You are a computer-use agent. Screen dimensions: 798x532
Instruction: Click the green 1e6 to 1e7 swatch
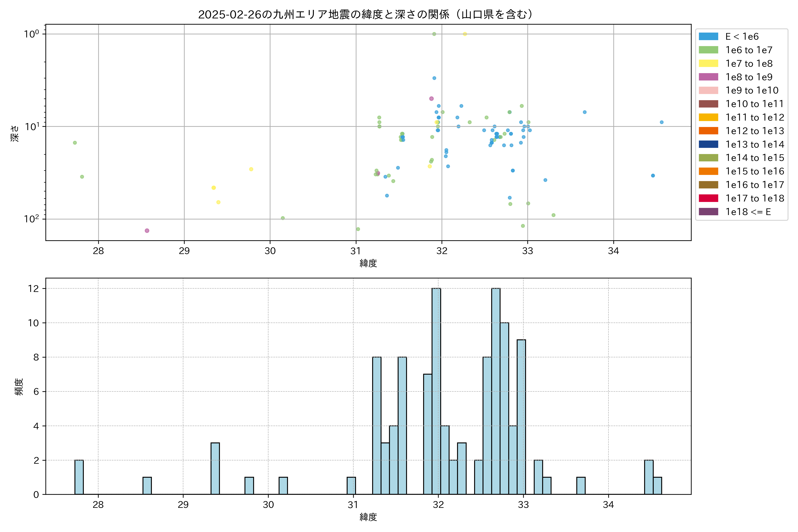[708, 50]
